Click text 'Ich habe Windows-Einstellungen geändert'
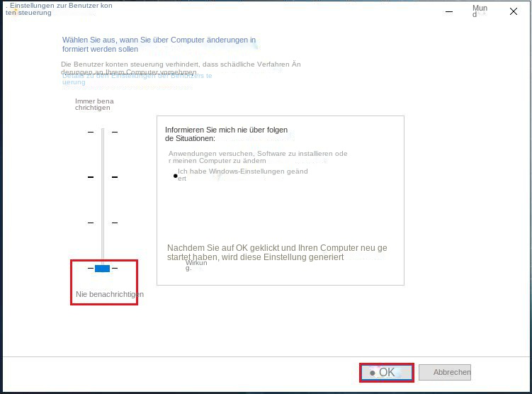This screenshot has width=532, height=394. (x=242, y=175)
